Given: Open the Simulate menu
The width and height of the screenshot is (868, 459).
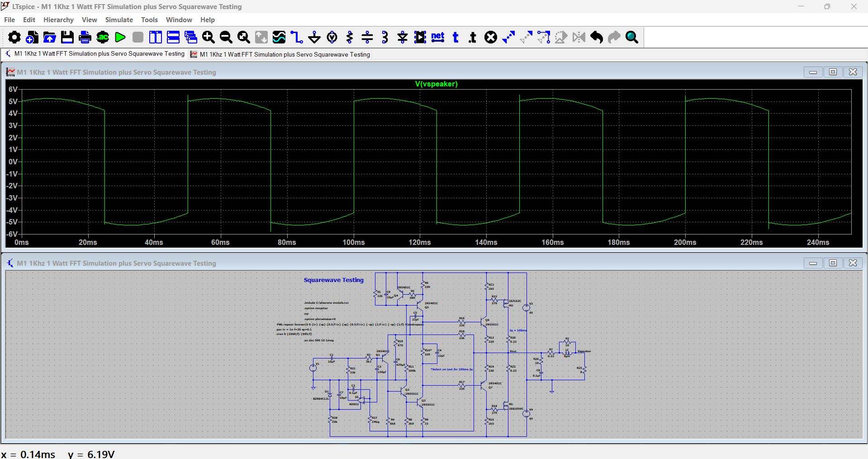Looking at the screenshot, I should point(119,20).
